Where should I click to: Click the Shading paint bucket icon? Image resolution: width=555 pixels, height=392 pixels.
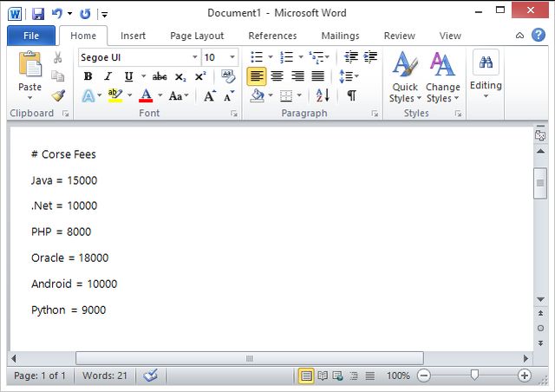point(257,95)
